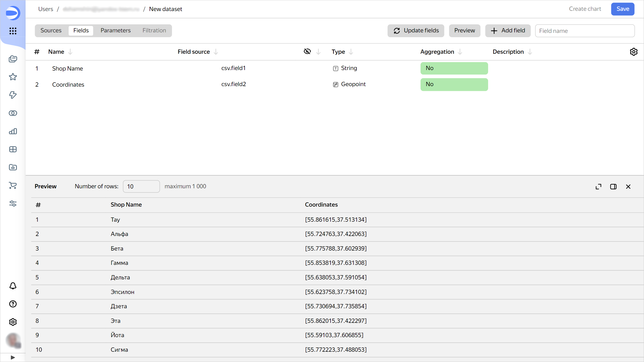Open Charts bar icon in sidebar
Screen dimensions: 644x362
(x=13, y=131)
